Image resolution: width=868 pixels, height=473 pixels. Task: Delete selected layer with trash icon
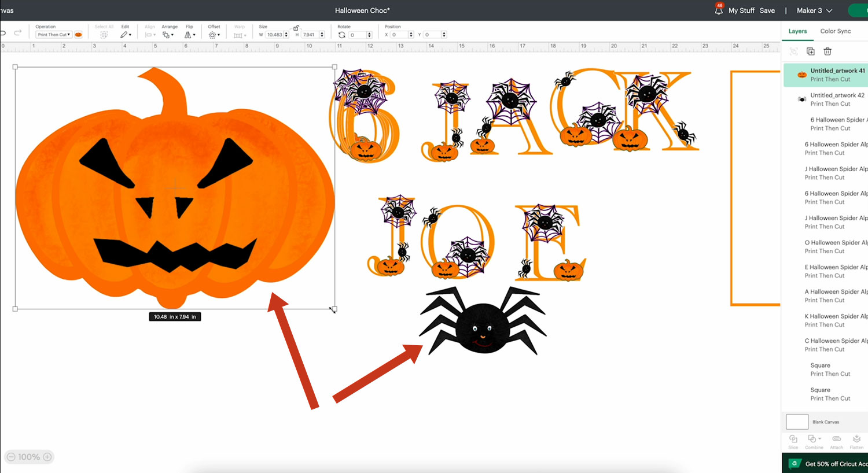pyautogui.click(x=827, y=51)
